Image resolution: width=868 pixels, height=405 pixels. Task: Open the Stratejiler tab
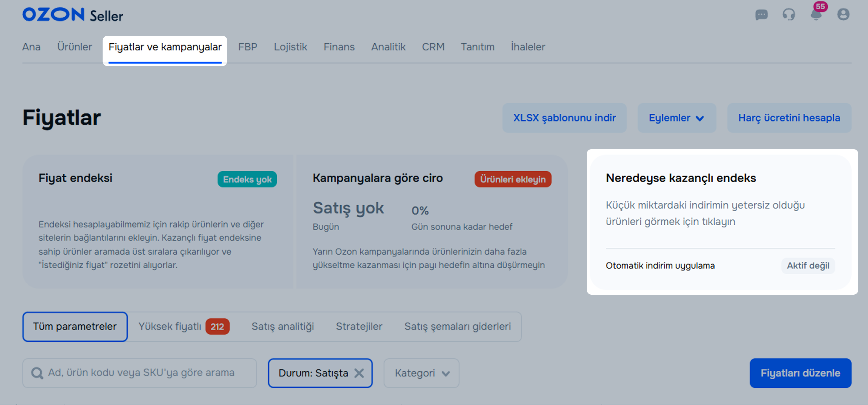(x=359, y=326)
